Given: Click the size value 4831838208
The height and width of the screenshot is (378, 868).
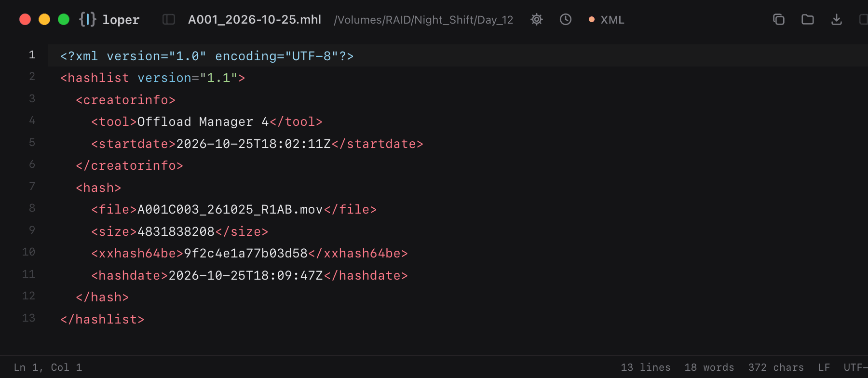Looking at the screenshot, I should coord(176,231).
